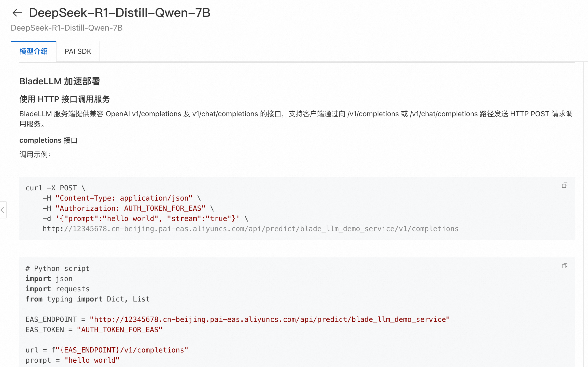This screenshot has width=588, height=367.
Task: Click the import requests line
Action: coord(58,289)
